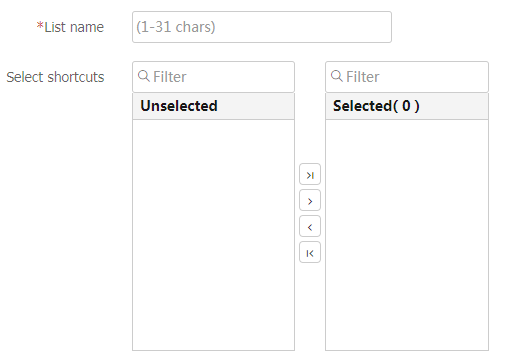Click the List name field label
508x363 pixels.
[x=74, y=27]
